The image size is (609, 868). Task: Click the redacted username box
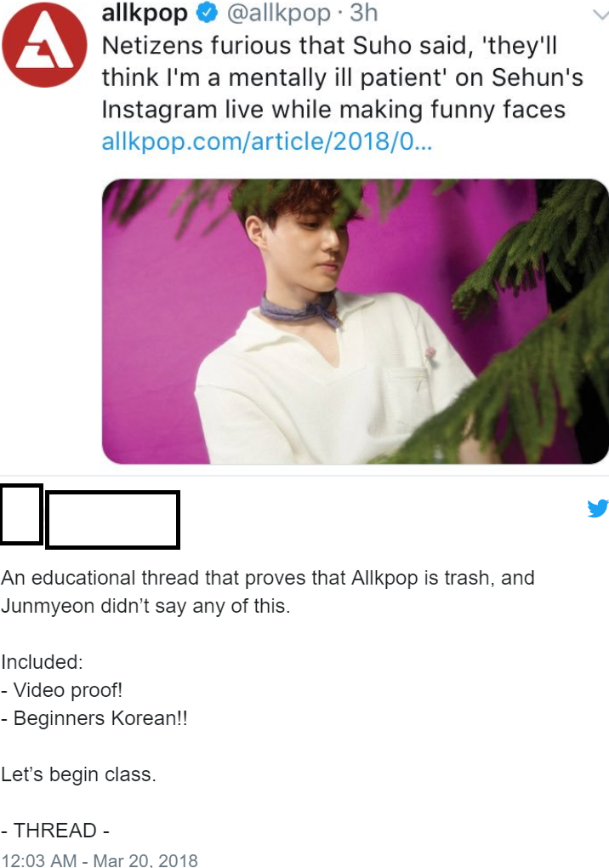coord(113,520)
